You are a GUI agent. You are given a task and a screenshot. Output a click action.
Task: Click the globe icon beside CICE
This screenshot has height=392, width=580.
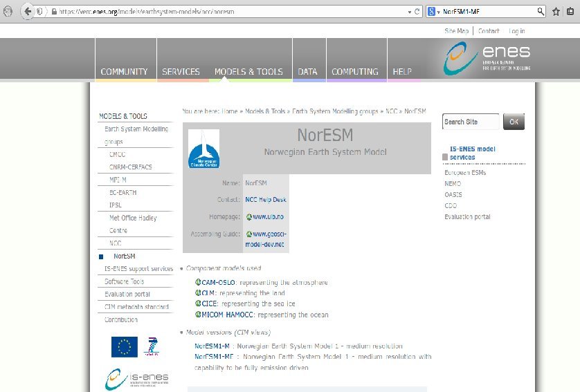[198, 304]
